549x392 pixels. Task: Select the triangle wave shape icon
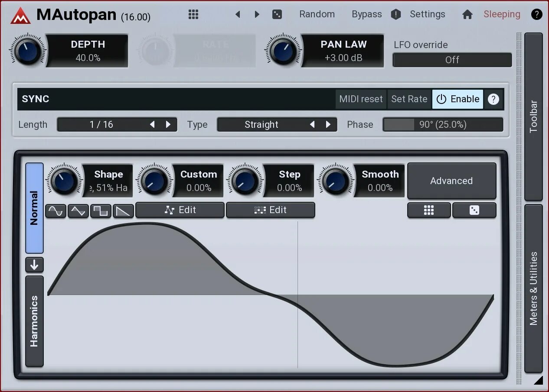[x=78, y=211]
